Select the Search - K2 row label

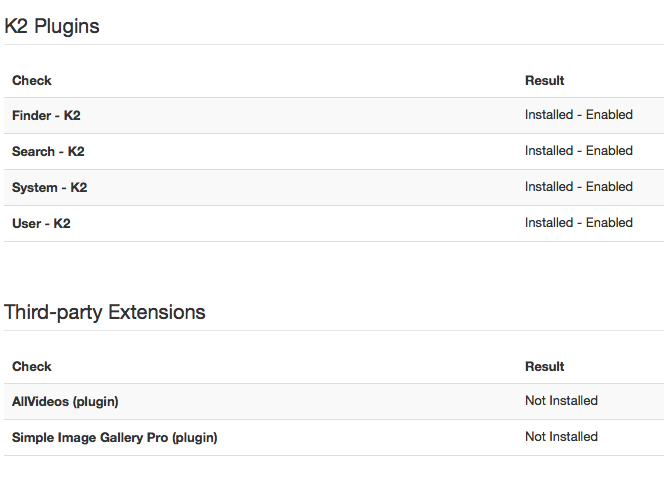[48, 151]
